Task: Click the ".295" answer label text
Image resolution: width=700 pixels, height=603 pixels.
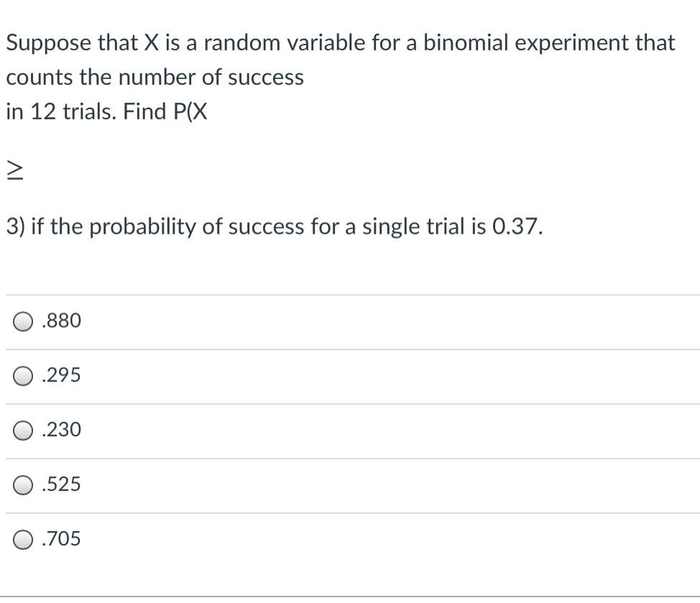Action: 62,375
